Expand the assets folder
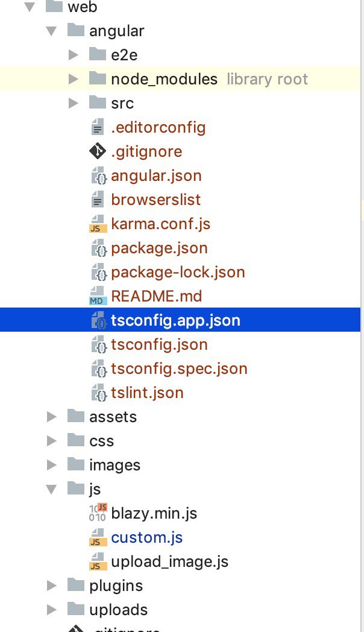Image resolution: width=364 pixels, height=632 pixels. (x=52, y=417)
